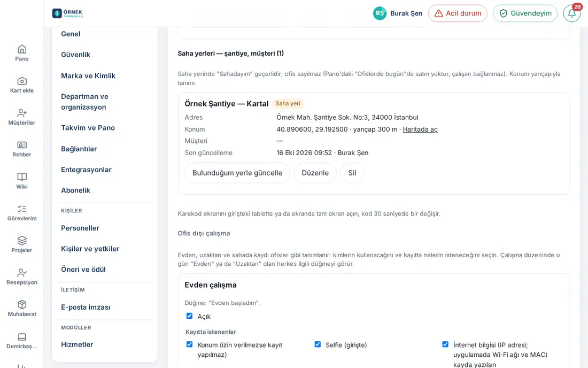Screen dimensions: 588x368
Task: Click Bulunduğum yerle güncelle button
Action: 237,173
